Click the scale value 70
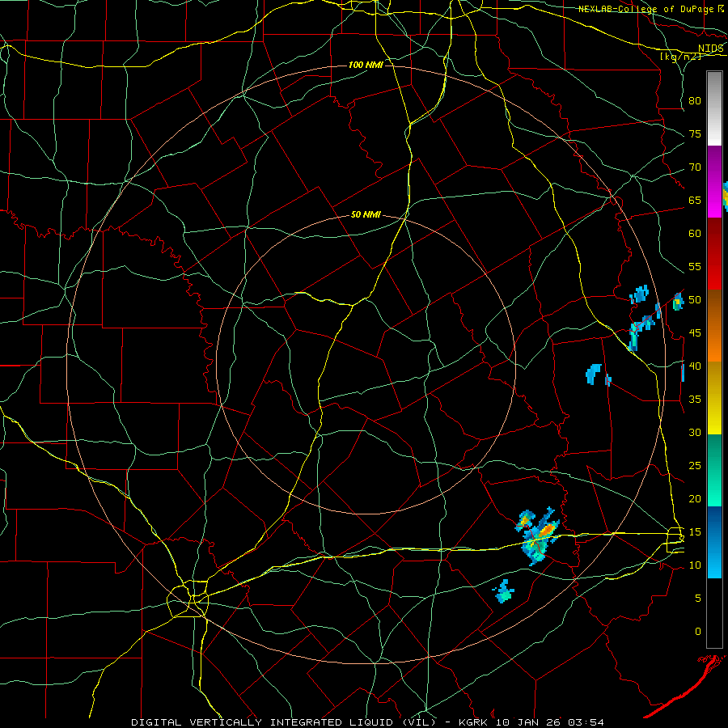This screenshot has width=728, height=728. (x=695, y=167)
